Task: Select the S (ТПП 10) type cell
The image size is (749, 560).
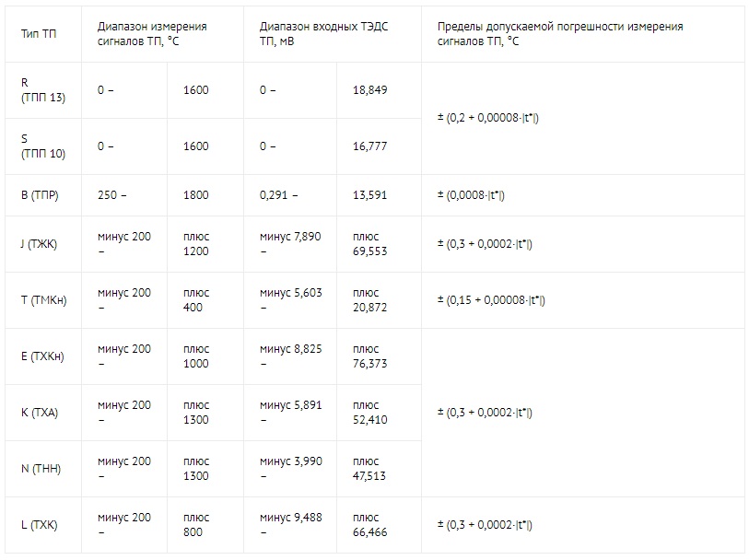Action: tap(42, 146)
